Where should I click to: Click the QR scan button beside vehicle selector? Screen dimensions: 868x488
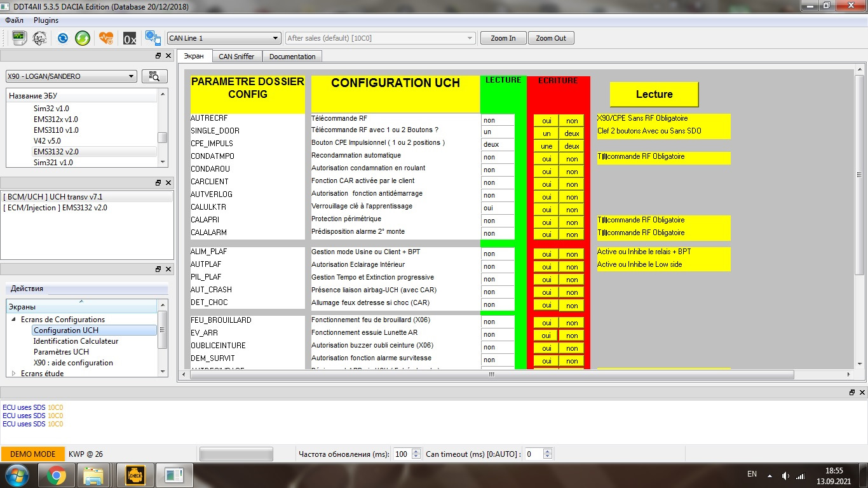pyautogui.click(x=154, y=76)
